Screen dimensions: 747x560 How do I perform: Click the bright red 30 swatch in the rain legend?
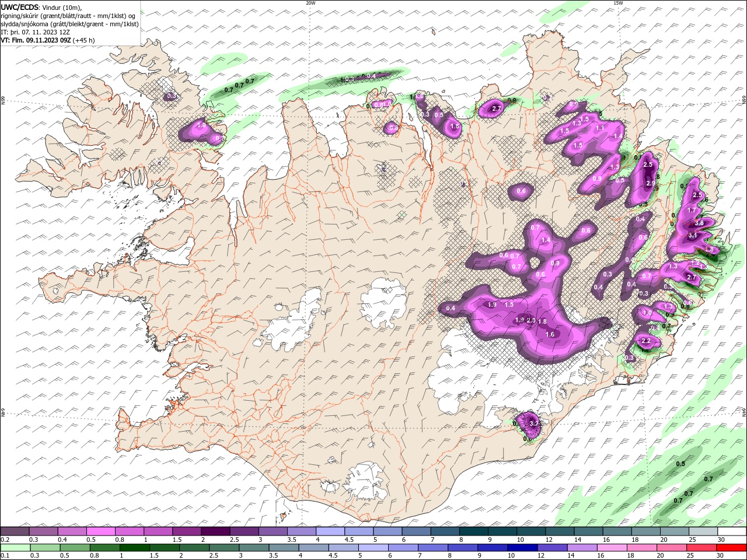point(732,548)
